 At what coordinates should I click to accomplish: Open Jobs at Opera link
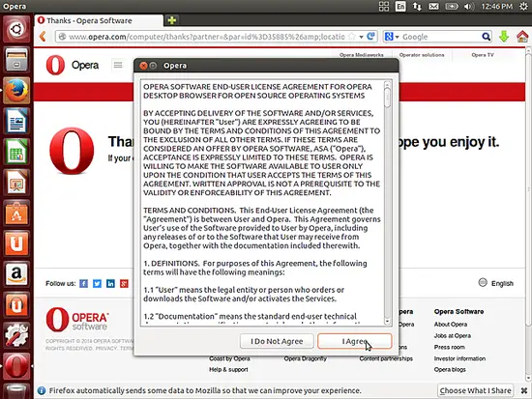(453, 336)
